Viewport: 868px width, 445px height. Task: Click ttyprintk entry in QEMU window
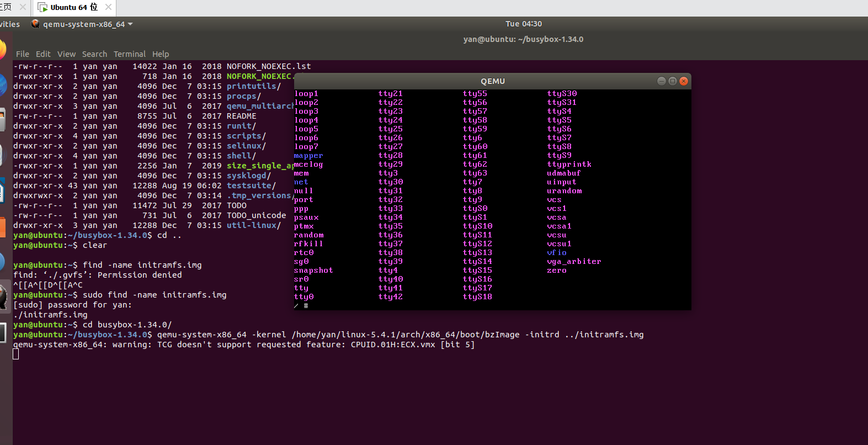click(569, 164)
